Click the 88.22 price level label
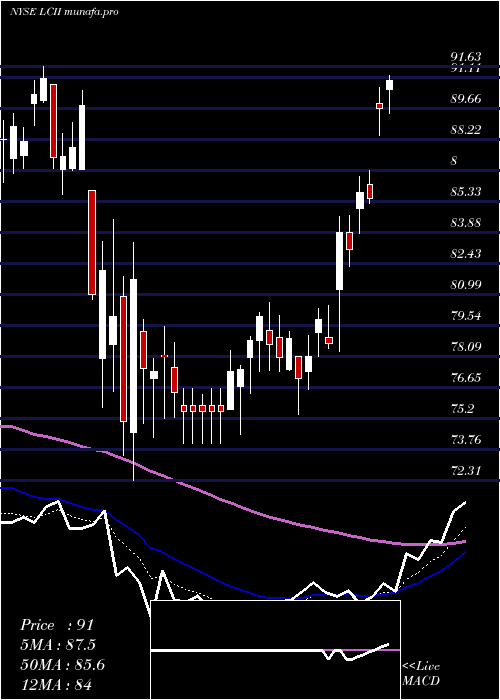The width and height of the screenshot is (500, 700). (x=466, y=129)
